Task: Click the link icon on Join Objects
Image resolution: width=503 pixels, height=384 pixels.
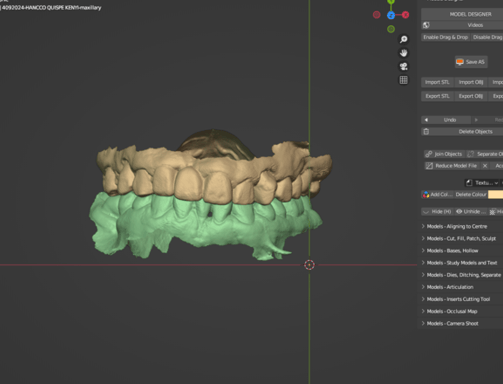Action: coord(429,154)
